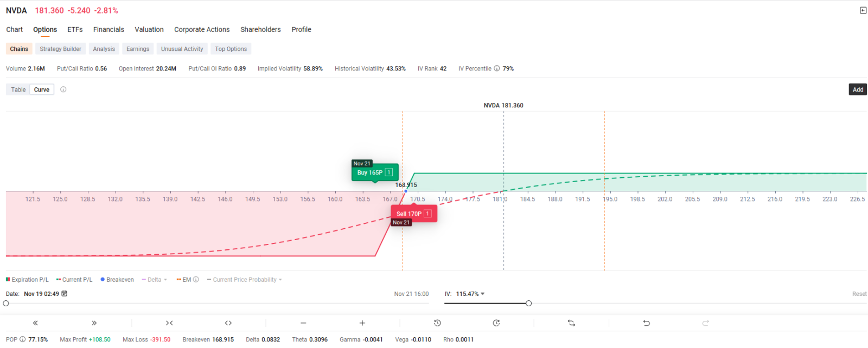Image resolution: width=868 pixels, height=348 pixels.
Task: Switch to Table view
Action: tap(18, 89)
